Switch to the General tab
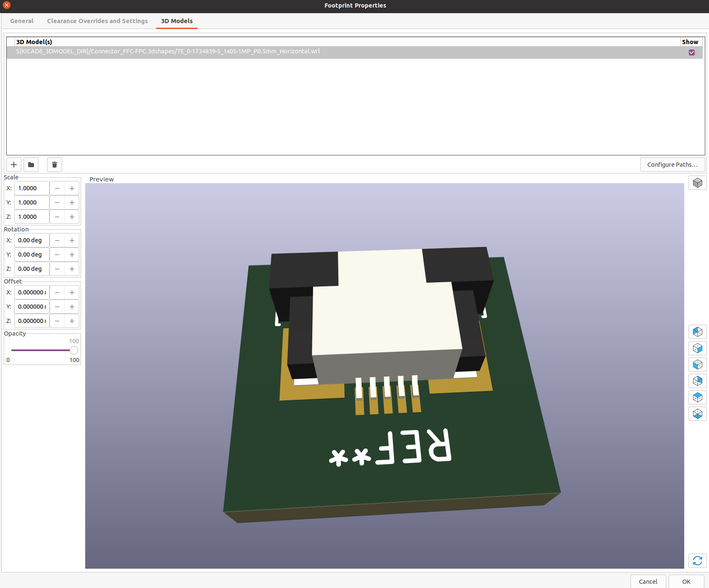709x588 pixels. point(22,21)
